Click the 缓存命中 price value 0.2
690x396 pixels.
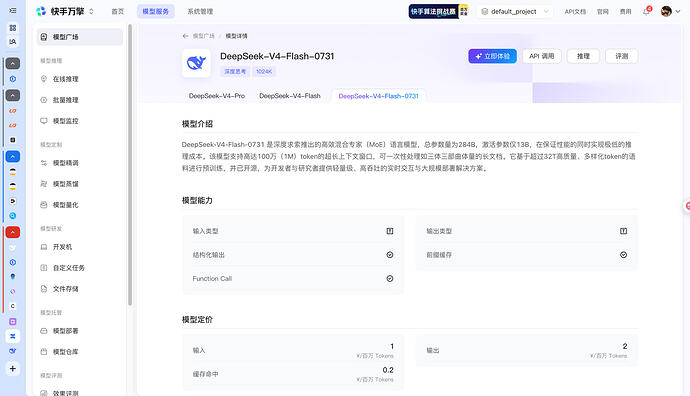tap(388, 370)
